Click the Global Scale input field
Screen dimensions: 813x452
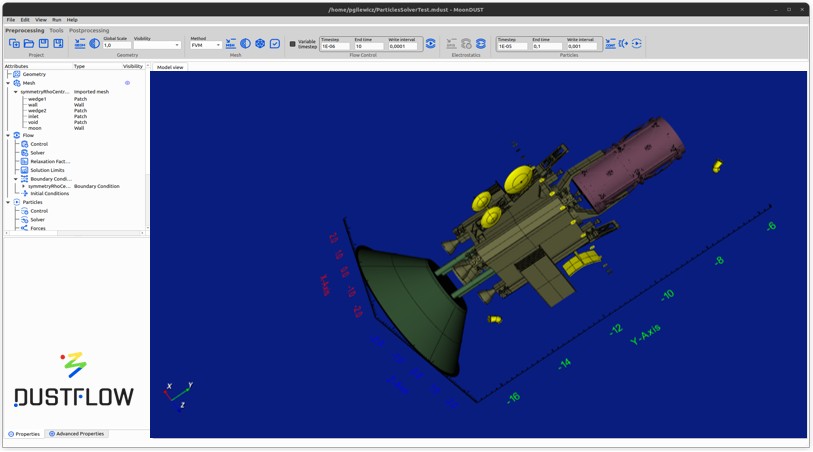pos(115,45)
